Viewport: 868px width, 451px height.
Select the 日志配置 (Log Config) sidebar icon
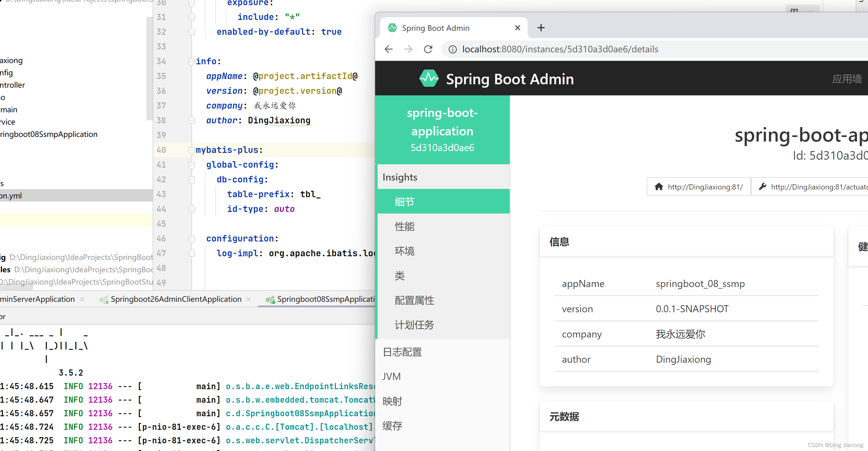point(403,352)
